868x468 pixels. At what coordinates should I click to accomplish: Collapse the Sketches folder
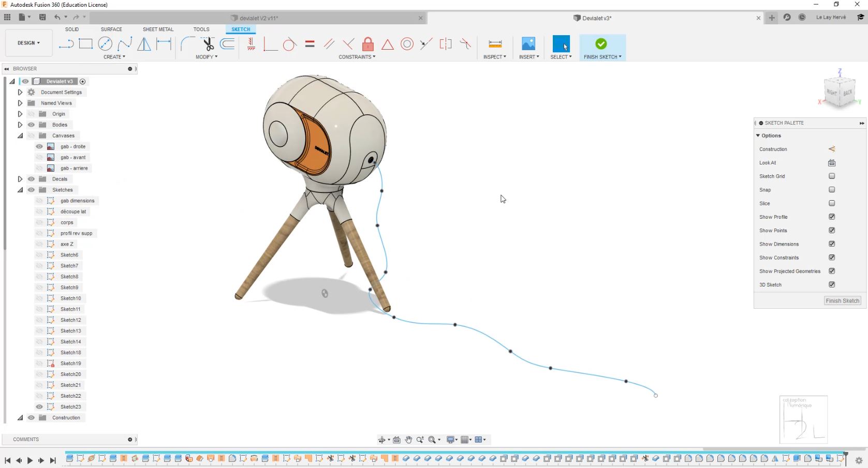[x=20, y=190]
